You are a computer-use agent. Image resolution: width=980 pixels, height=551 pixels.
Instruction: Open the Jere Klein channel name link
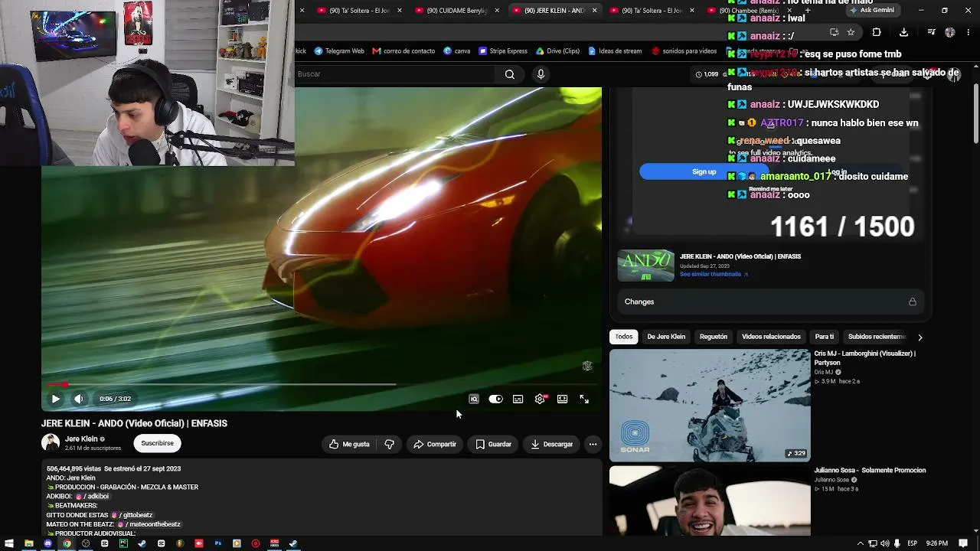pos(81,439)
